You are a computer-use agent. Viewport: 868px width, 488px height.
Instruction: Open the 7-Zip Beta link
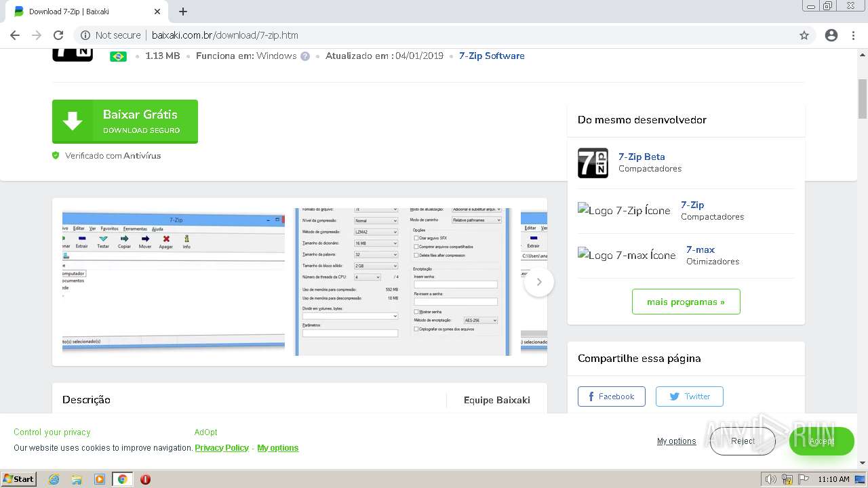pos(642,157)
